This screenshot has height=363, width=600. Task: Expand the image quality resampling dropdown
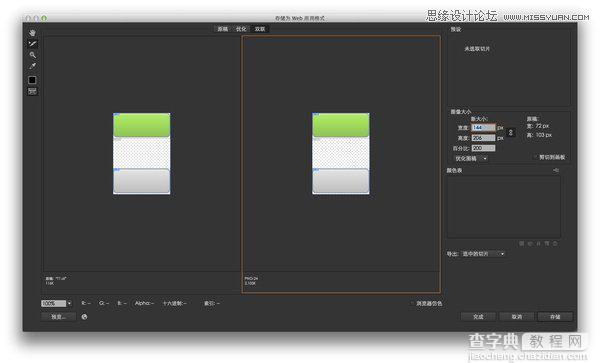coord(470,158)
